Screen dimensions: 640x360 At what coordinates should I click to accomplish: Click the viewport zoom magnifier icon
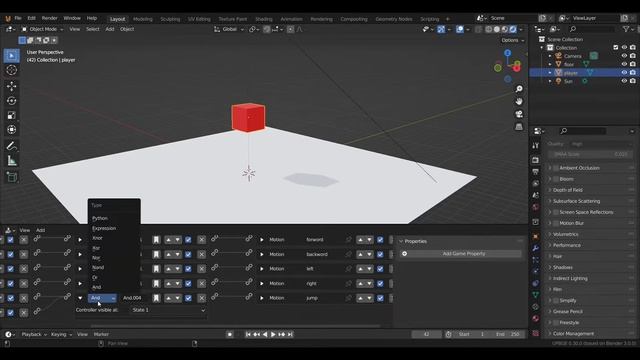[519, 89]
